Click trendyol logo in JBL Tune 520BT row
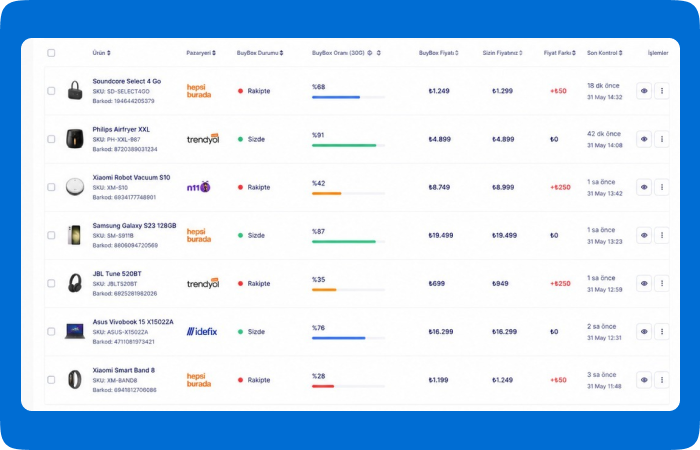Screen dimensions: 700x450 pyautogui.click(x=203, y=283)
